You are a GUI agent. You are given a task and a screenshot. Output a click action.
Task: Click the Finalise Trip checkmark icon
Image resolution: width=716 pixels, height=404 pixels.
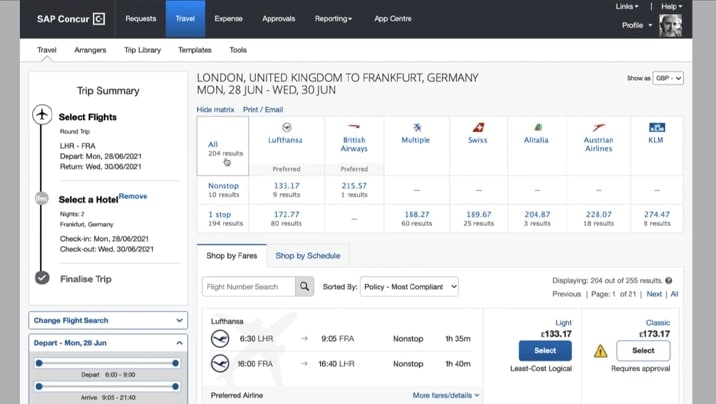[x=42, y=278]
